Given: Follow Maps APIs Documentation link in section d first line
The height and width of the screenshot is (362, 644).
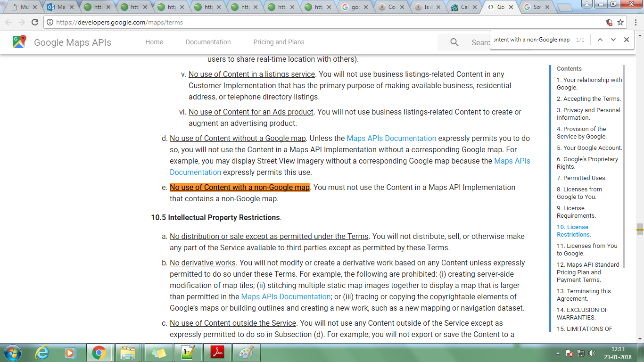Looking at the screenshot, I should pos(391,138).
